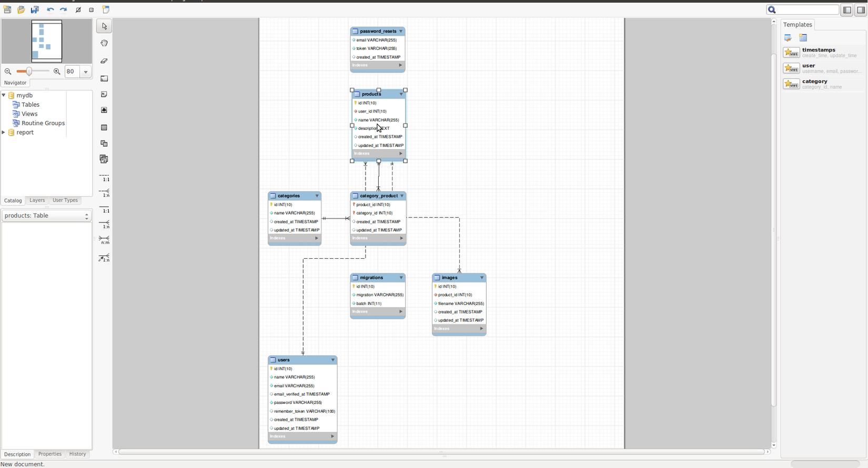Screen dimensions: 868x468
Task: Collapse the images table header arrow
Action: 482,278
